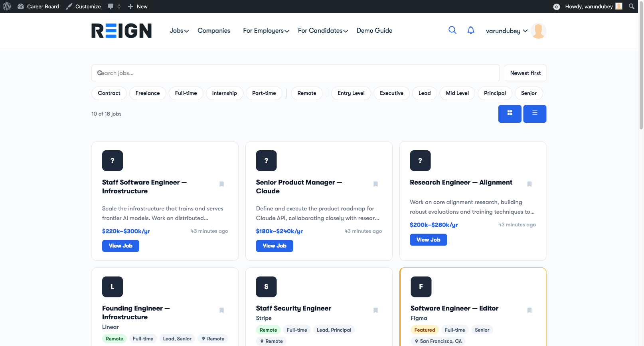644x346 pixels.
Task: Toggle the Contract filter
Action: (x=109, y=93)
